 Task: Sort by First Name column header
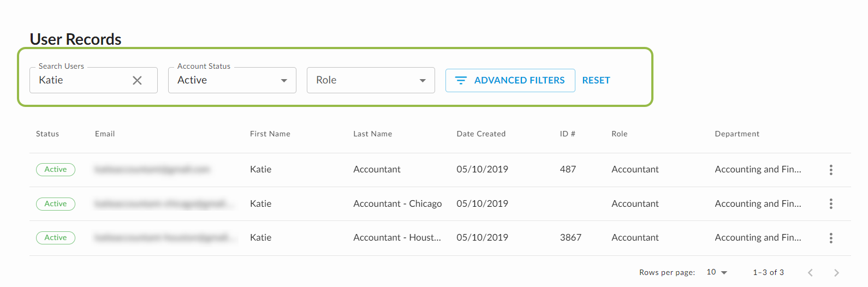point(270,134)
